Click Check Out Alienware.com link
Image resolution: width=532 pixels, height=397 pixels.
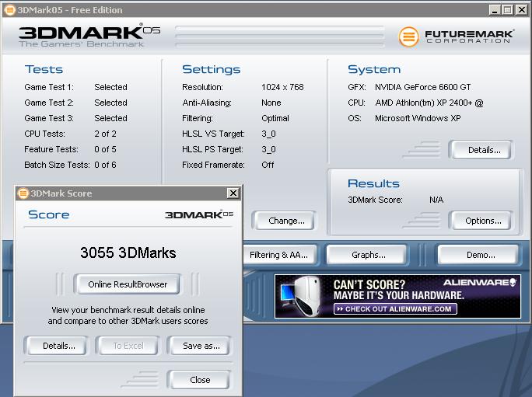(395, 309)
